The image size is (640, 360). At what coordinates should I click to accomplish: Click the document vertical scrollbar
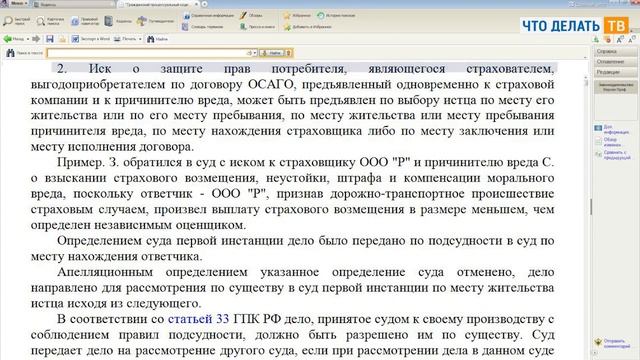click(x=586, y=218)
